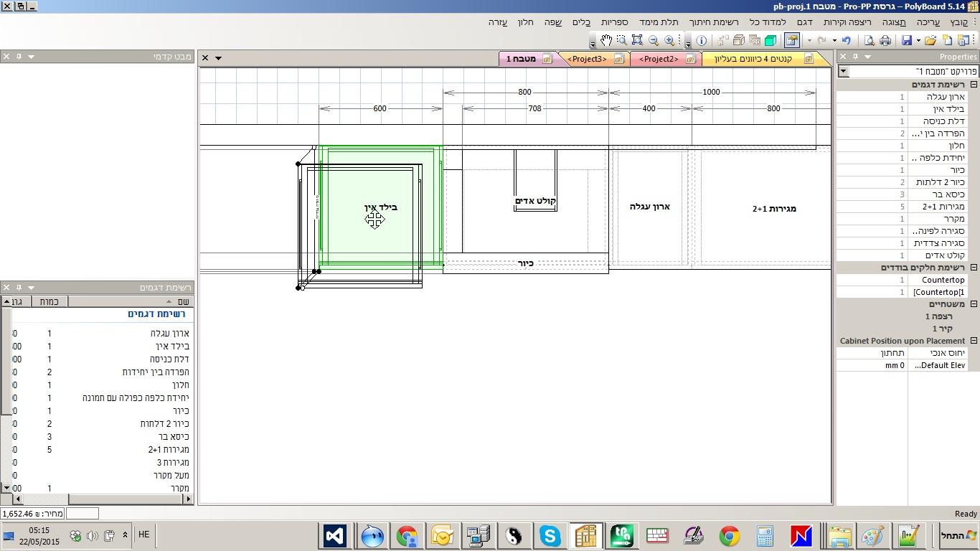Pin the Properties panel
This screenshot has width=980, height=551.
[855, 57]
